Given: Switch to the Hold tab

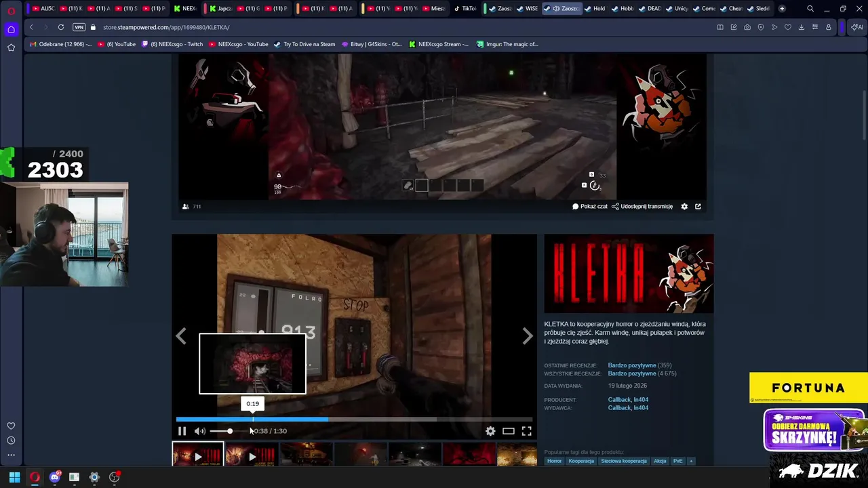Looking at the screenshot, I should pyautogui.click(x=595, y=9).
